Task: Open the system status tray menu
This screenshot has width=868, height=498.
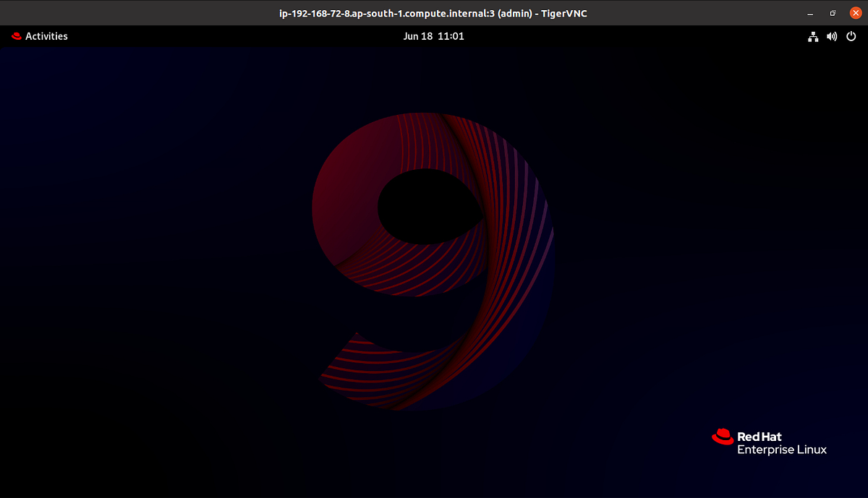Action: (832, 36)
